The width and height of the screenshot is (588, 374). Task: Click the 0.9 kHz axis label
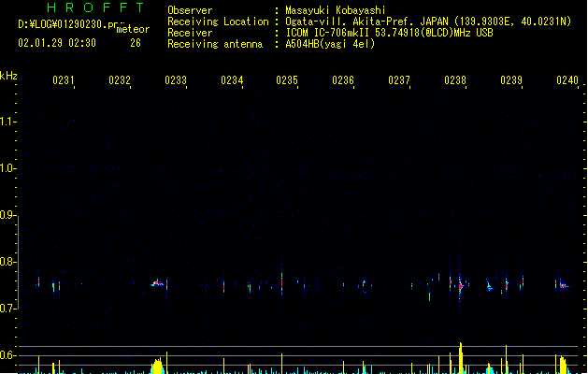[x=7, y=215]
